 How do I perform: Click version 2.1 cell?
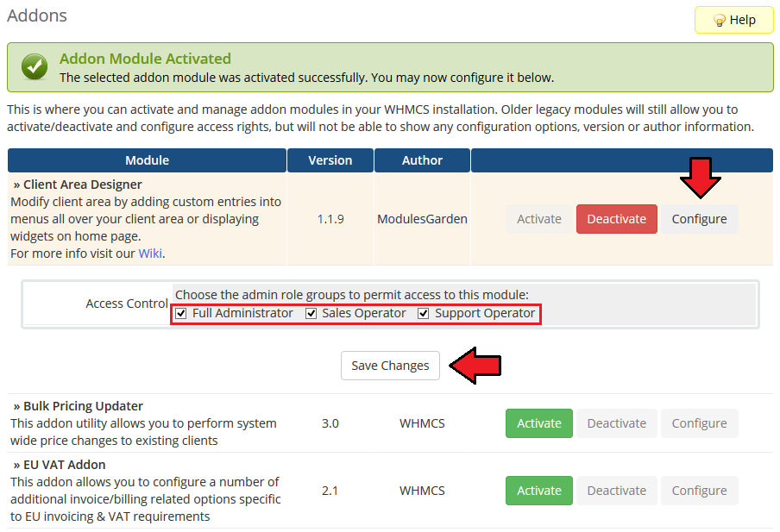pos(330,491)
